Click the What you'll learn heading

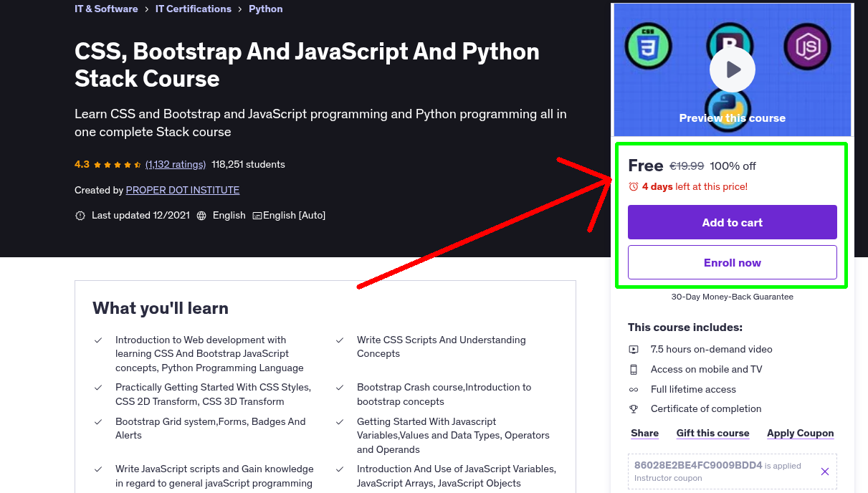[161, 309]
